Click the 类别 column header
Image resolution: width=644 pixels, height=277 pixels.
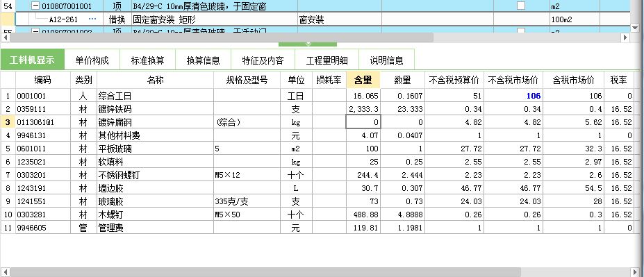pos(83,81)
